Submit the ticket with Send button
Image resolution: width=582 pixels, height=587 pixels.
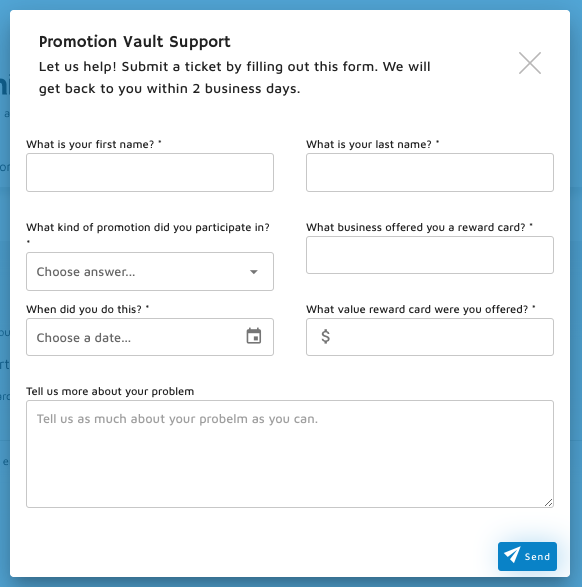[x=527, y=556]
